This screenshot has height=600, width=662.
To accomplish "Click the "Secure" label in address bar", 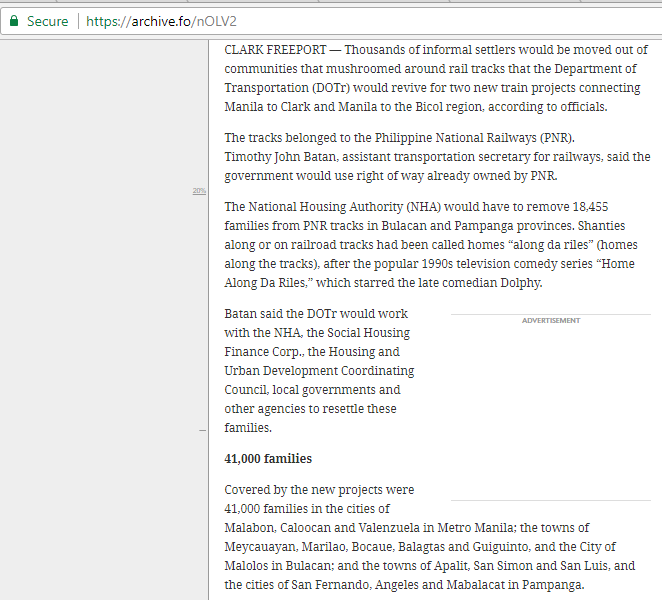I will [x=47, y=21].
